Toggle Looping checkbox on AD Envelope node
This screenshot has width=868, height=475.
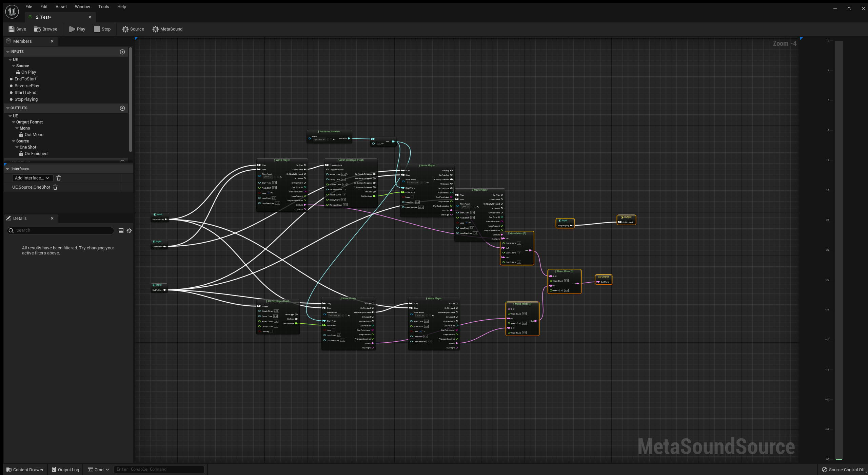(x=271, y=331)
